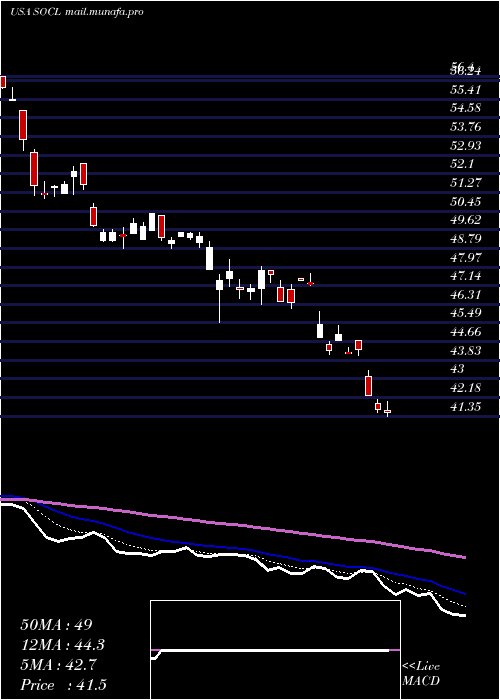
Task: Click the tall red candle under 43
Action: [x=368, y=385]
